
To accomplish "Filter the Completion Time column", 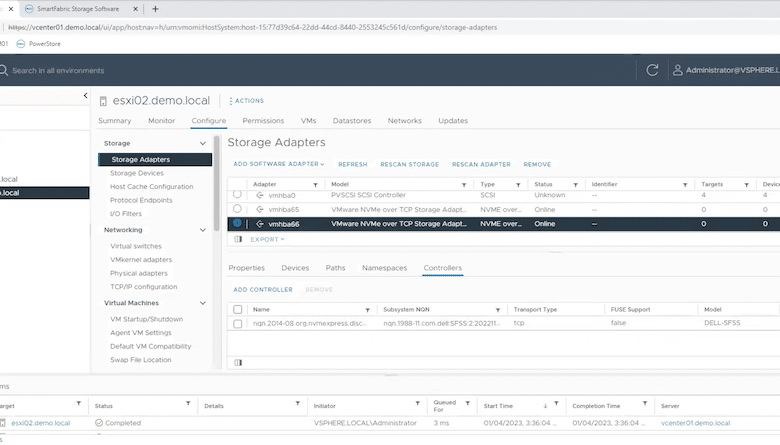I will pyautogui.click(x=645, y=403).
